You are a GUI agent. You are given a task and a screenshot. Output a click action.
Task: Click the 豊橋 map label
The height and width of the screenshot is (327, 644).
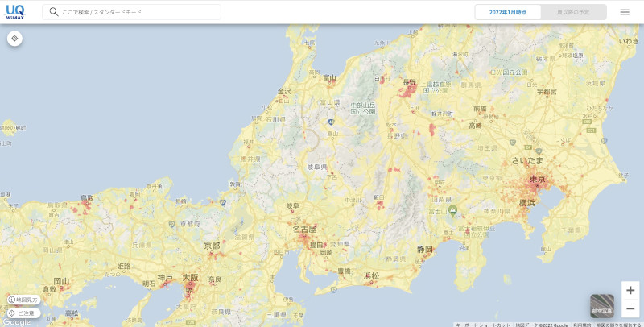click(344, 271)
